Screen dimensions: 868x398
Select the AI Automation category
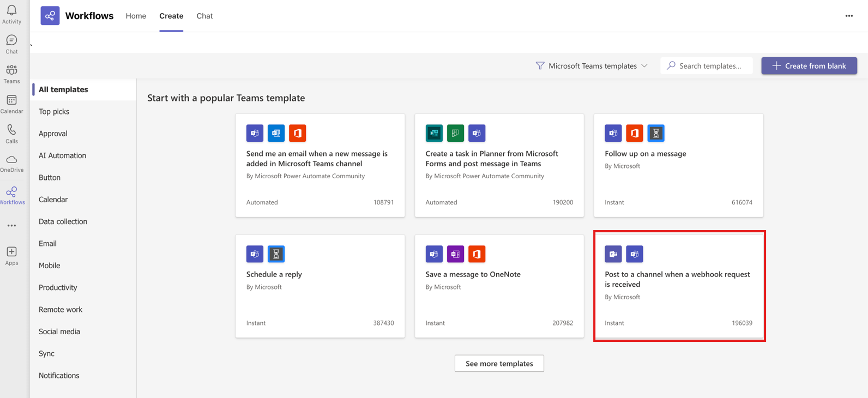[x=62, y=155]
